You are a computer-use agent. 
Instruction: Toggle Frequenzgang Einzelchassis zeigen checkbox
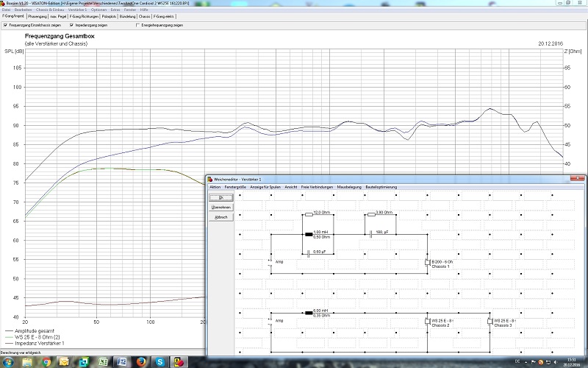pyautogui.click(x=6, y=25)
